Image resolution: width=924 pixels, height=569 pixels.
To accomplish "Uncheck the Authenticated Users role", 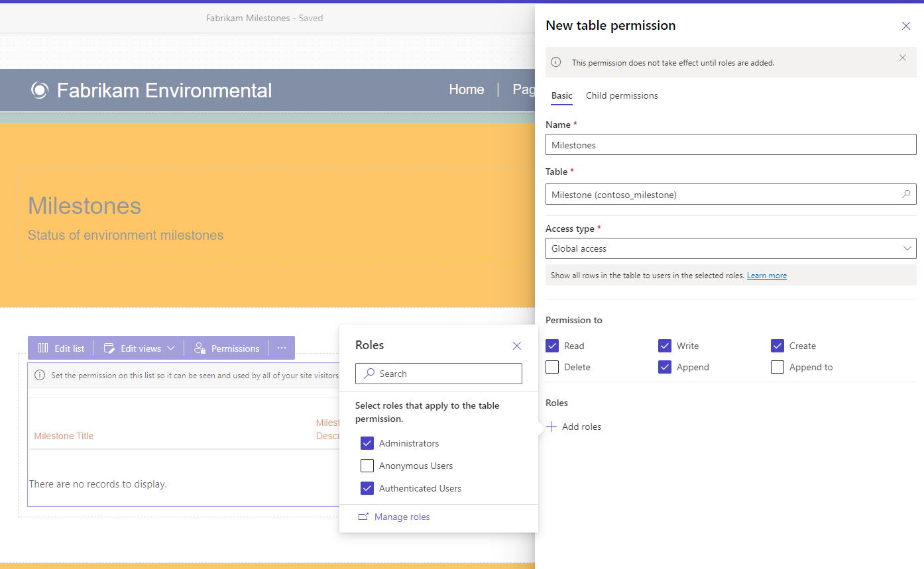I will pos(367,488).
